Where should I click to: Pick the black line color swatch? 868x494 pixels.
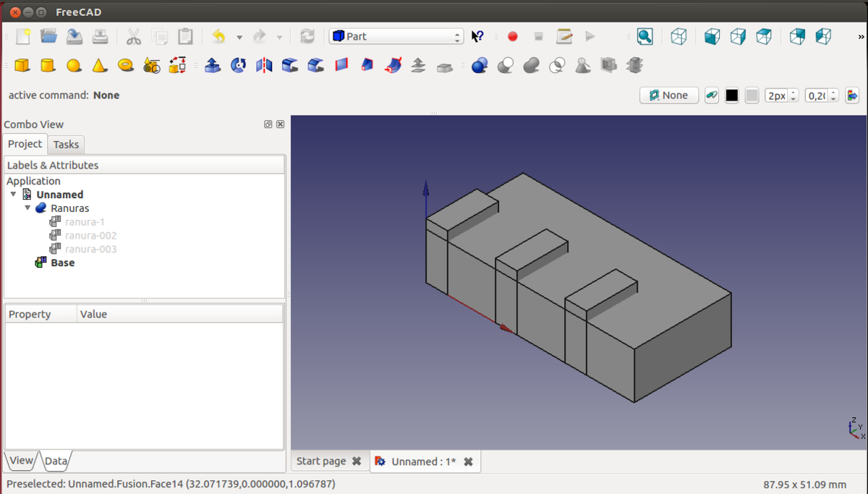[732, 95]
